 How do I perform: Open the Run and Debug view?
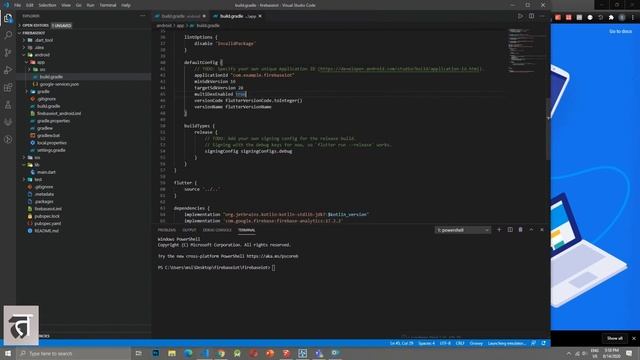8,70
